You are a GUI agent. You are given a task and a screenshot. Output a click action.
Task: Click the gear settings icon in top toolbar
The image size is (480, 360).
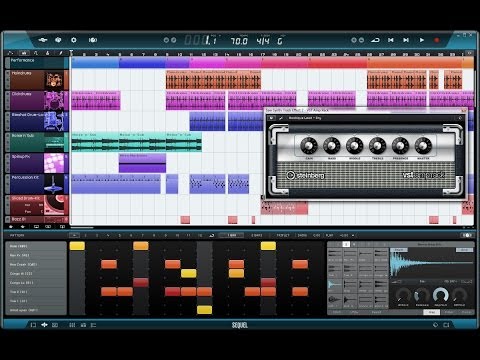tap(74, 40)
